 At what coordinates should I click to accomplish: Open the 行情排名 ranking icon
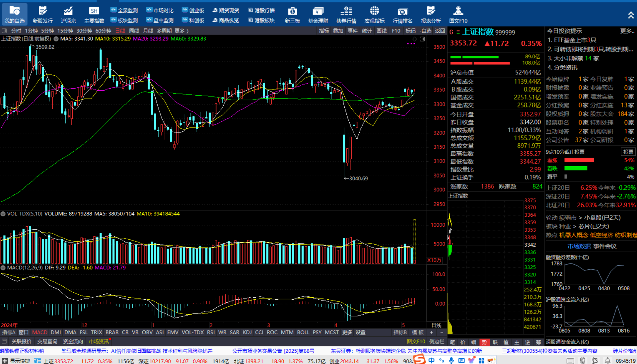(x=403, y=15)
